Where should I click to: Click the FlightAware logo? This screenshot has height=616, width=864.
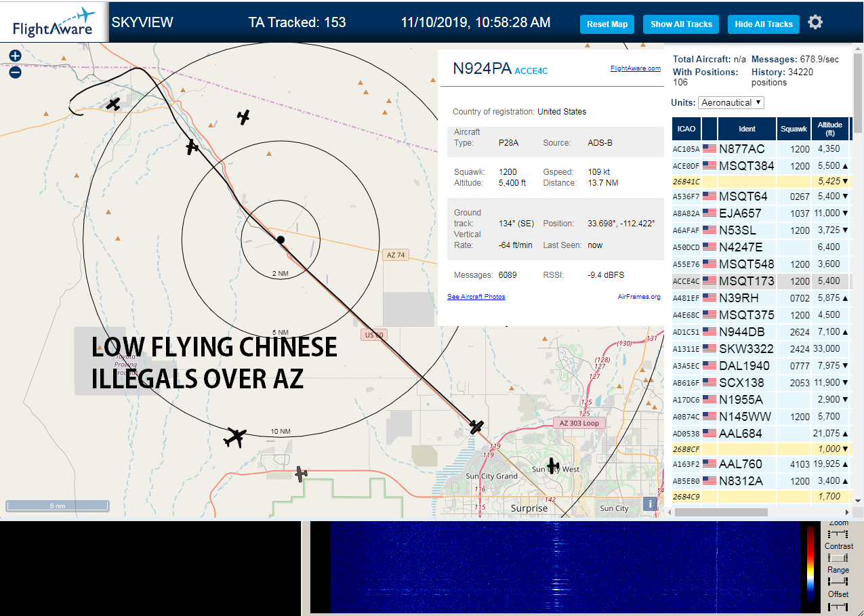[x=54, y=22]
